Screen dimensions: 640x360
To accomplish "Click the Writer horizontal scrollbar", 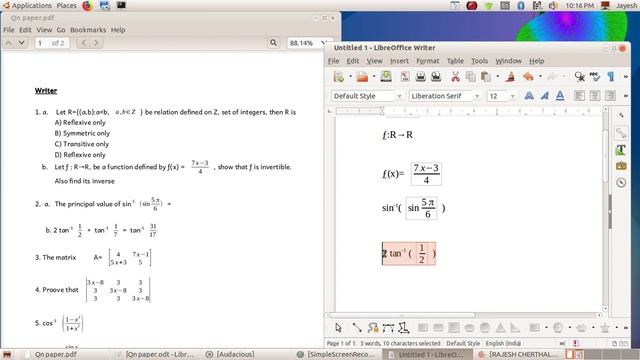I will click(464, 315).
